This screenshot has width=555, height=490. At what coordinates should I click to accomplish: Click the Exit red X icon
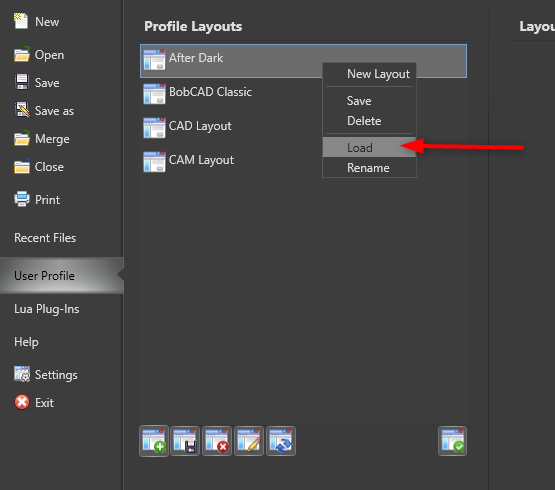tap(22, 402)
